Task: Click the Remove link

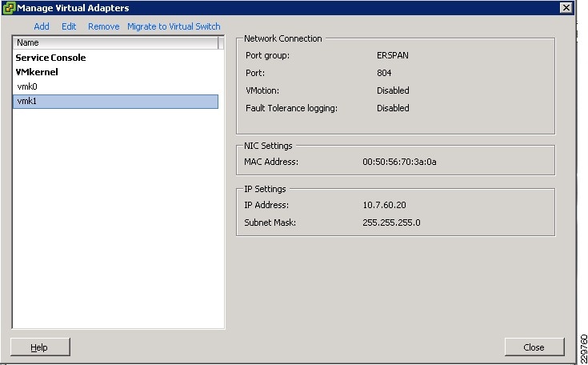Action: [103, 26]
